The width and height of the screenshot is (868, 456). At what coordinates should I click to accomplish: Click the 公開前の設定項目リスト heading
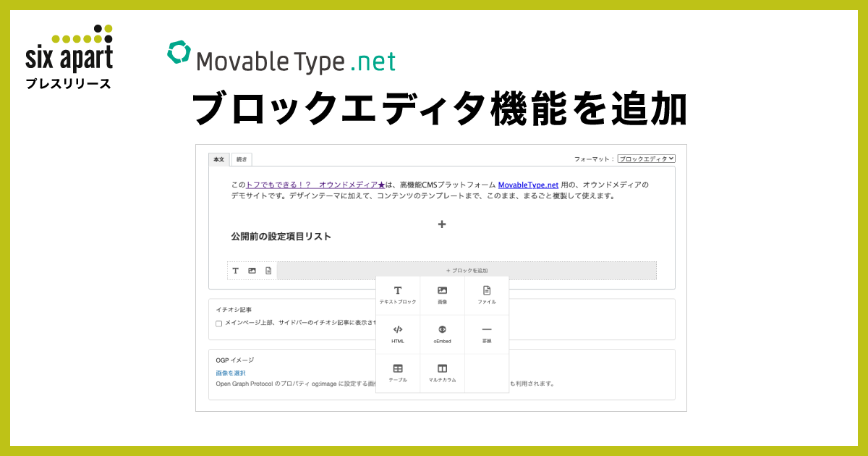coord(281,237)
